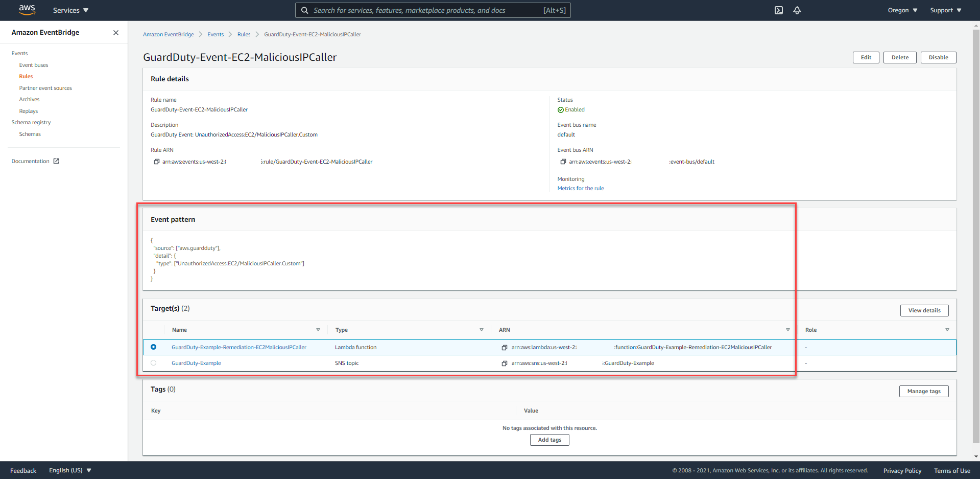
Task: Open the Oregon region dropdown
Action: click(902, 10)
